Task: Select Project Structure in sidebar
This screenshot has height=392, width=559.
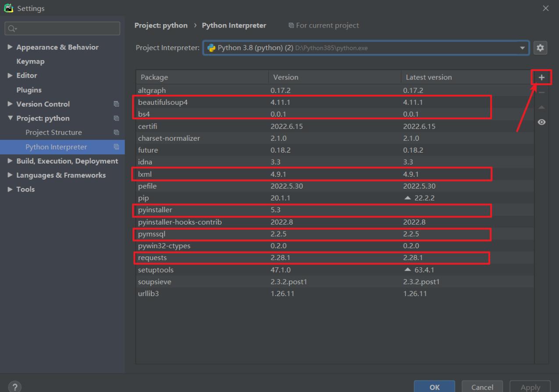Action: pyautogui.click(x=53, y=132)
